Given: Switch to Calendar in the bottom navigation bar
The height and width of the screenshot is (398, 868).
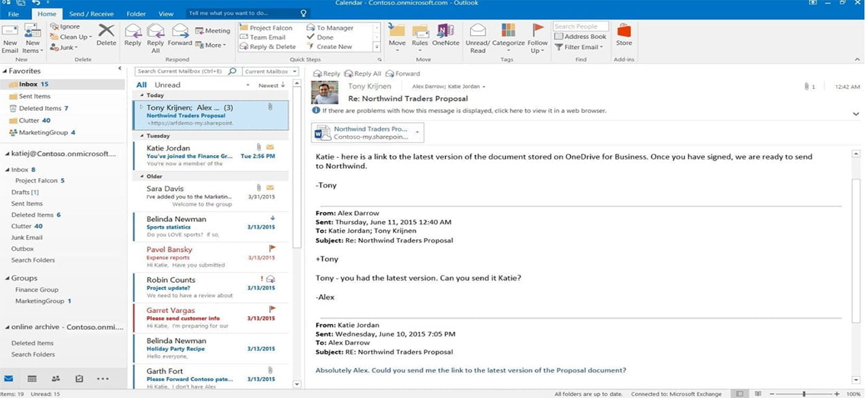Looking at the screenshot, I should [32, 378].
